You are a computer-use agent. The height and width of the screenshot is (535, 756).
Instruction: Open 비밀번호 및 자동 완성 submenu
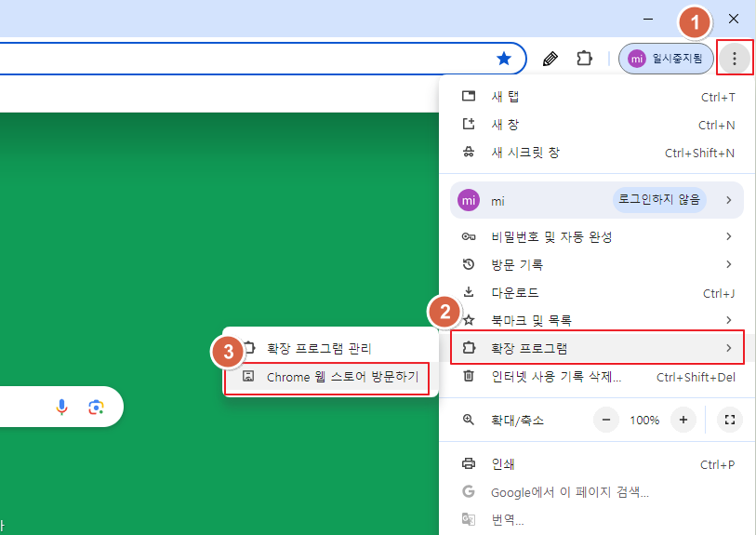(x=598, y=236)
